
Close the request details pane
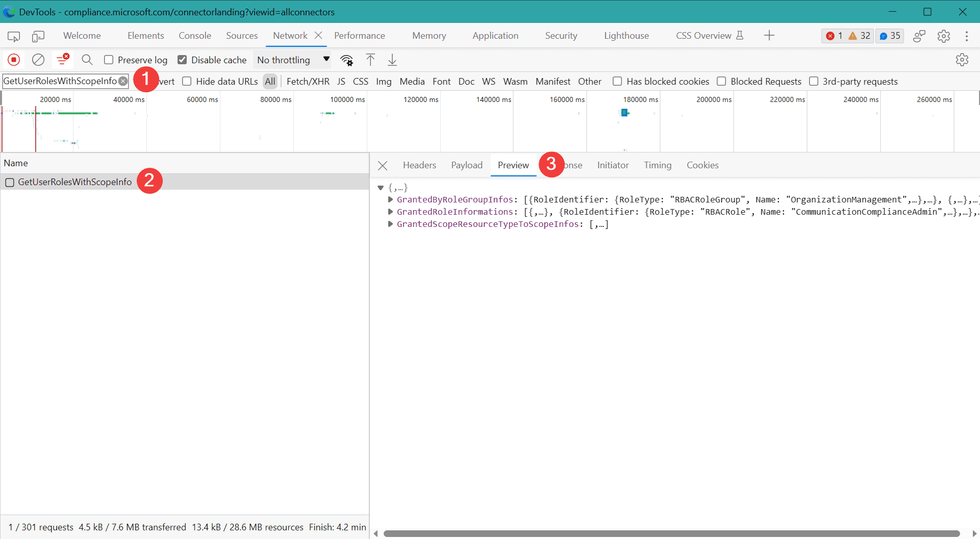(383, 165)
